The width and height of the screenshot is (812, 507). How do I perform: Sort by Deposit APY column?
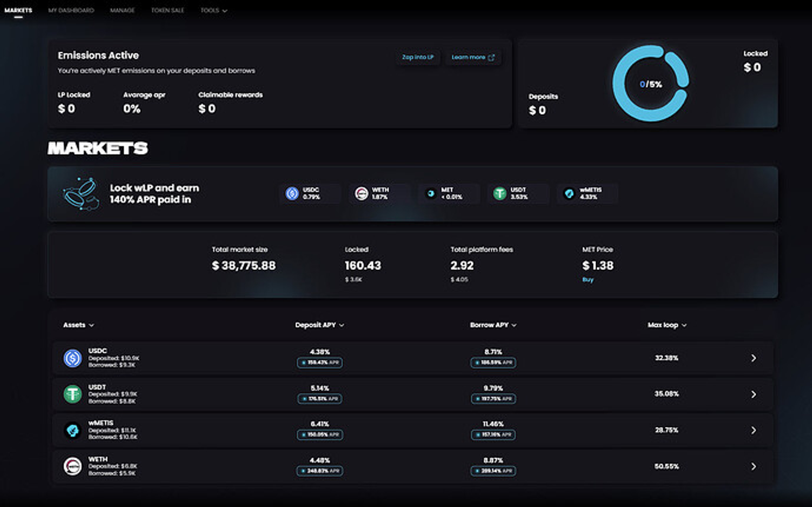pyautogui.click(x=319, y=325)
